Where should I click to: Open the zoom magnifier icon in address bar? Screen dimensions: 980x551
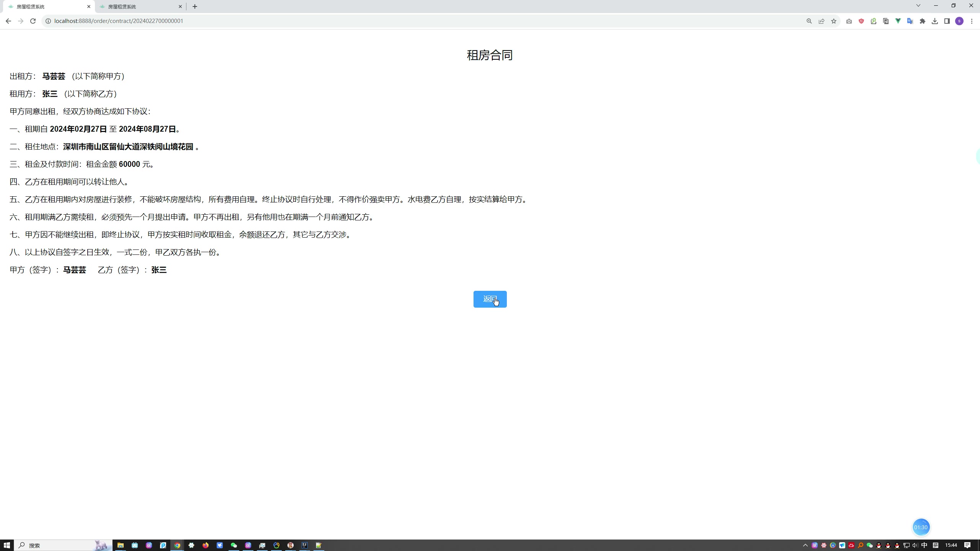(809, 21)
